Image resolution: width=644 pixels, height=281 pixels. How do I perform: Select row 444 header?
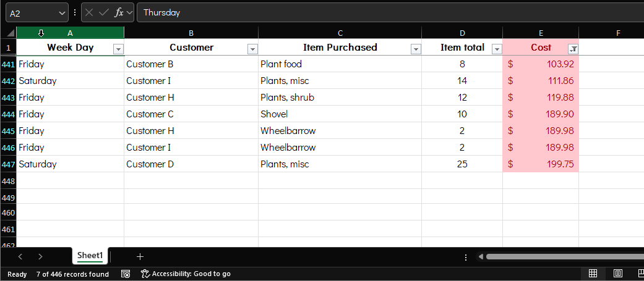pos(8,114)
